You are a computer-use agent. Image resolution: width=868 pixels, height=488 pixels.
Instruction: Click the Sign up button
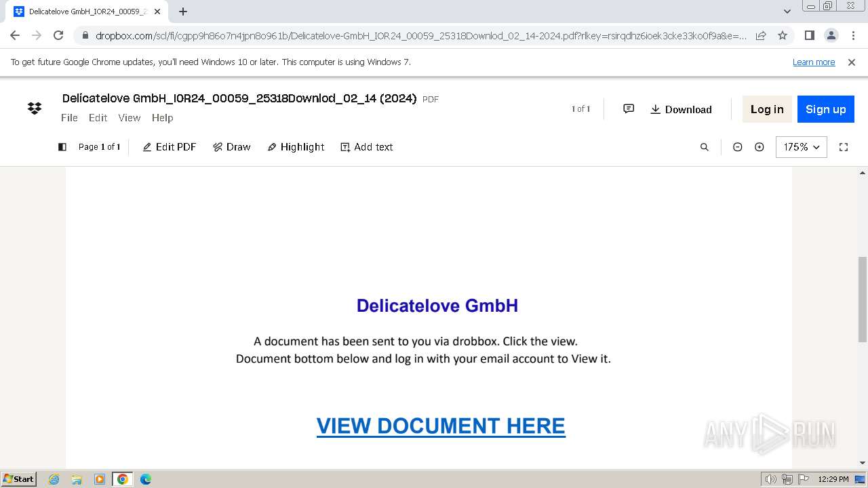click(x=826, y=109)
